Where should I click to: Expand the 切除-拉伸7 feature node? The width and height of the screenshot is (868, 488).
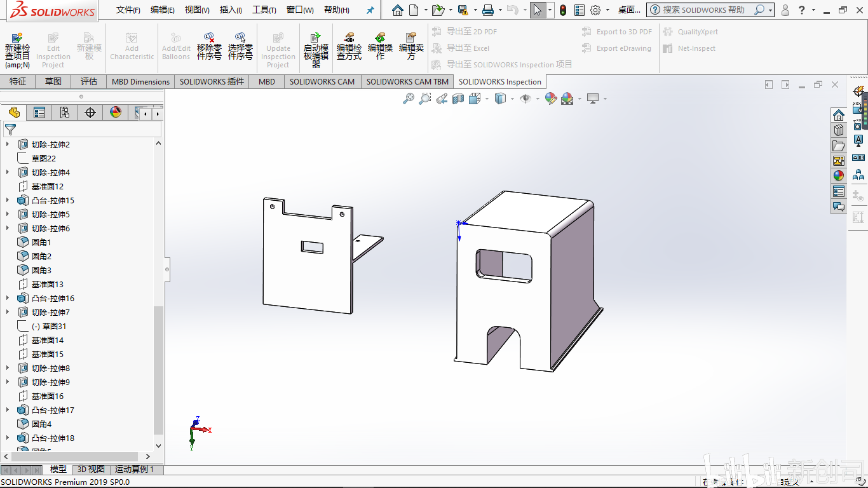8,312
